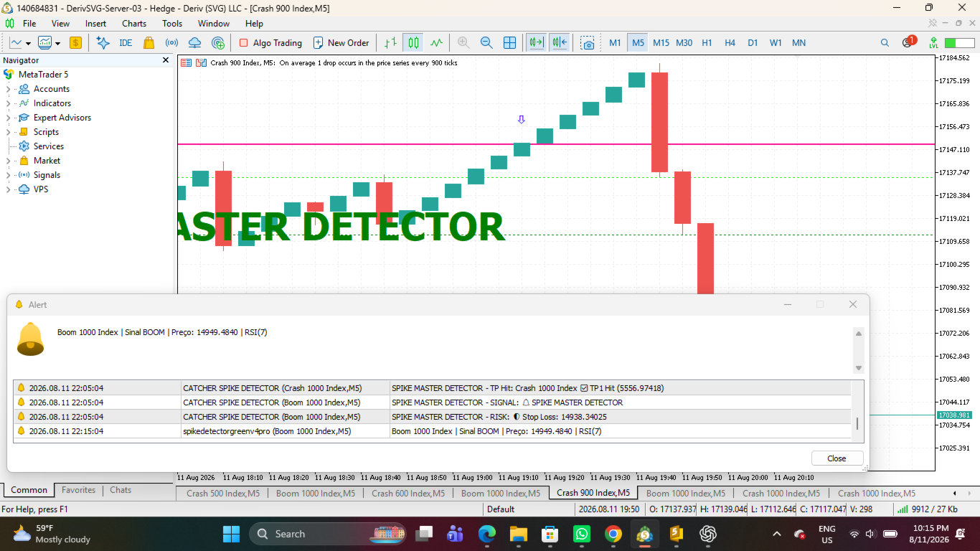Screen dimensions: 980x551
Task: Click the VPS cloud toolbar icon
Action: click(194, 43)
